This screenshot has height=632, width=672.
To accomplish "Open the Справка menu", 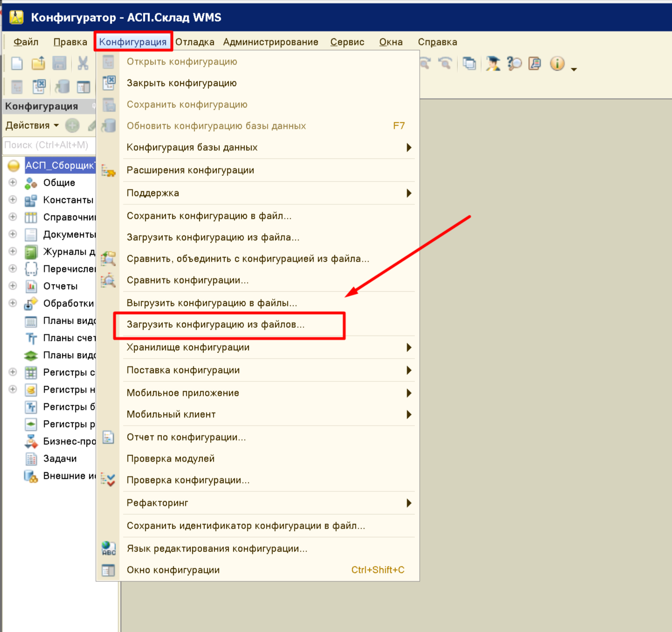I will (437, 42).
